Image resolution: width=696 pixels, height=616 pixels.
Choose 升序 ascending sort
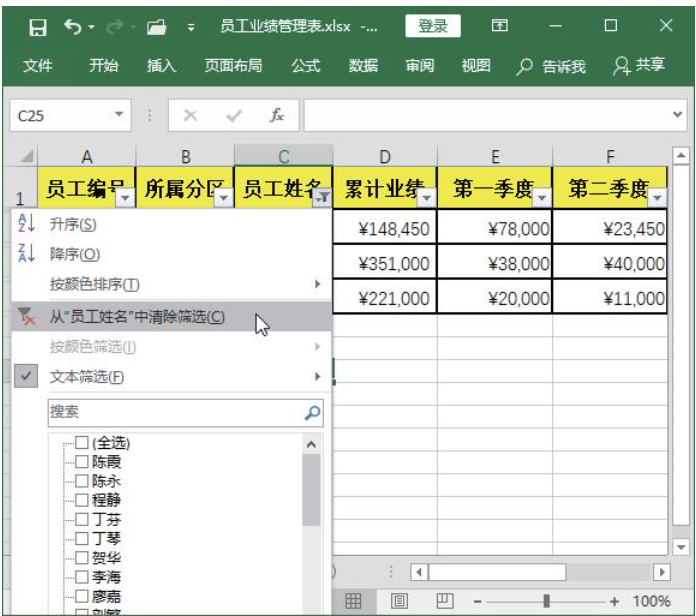(x=171, y=225)
